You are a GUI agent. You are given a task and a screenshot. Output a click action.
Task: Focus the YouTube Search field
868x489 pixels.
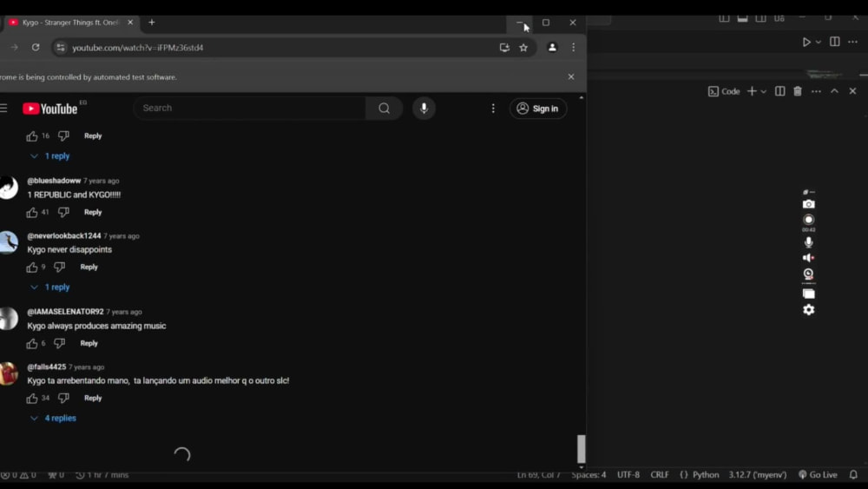[250, 108]
